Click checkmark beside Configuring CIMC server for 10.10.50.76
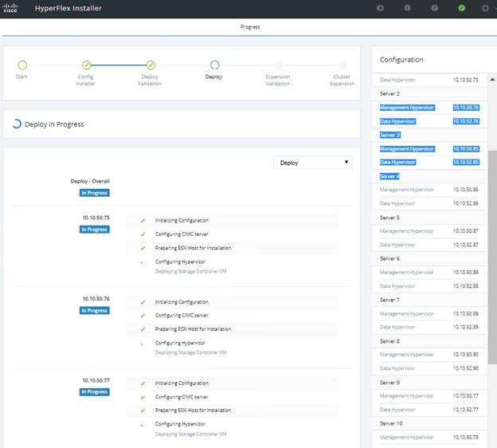Screen dimensions: 497x448 tap(143, 316)
